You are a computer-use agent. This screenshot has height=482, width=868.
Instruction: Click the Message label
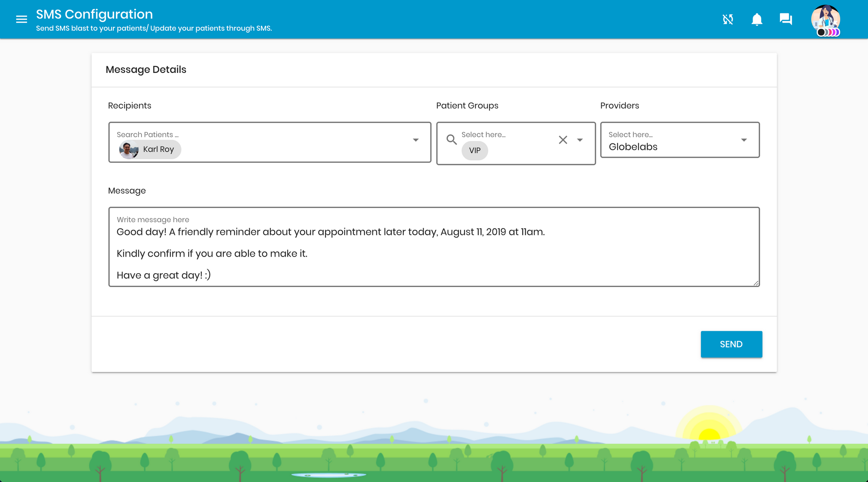click(127, 191)
